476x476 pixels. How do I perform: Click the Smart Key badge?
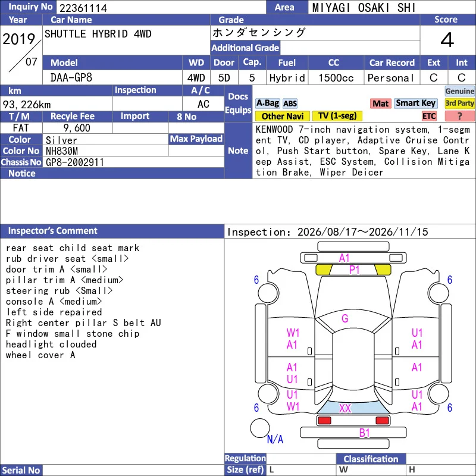click(x=415, y=104)
